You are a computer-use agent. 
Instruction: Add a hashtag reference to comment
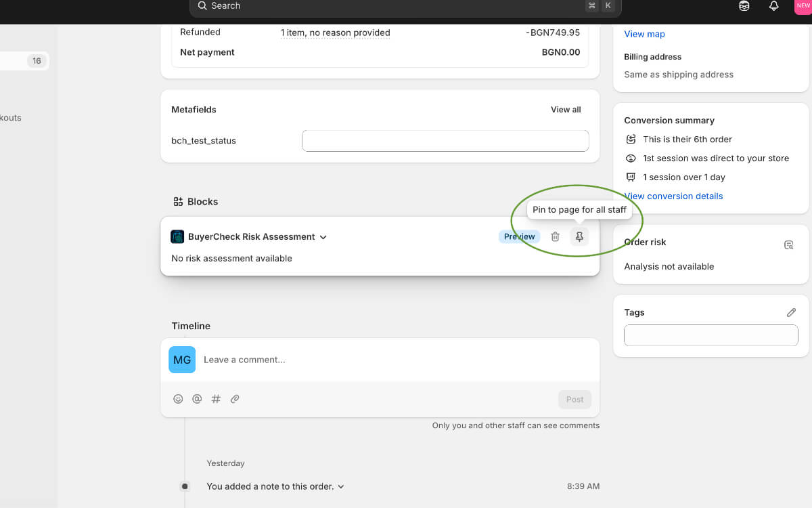tap(216, 399)
